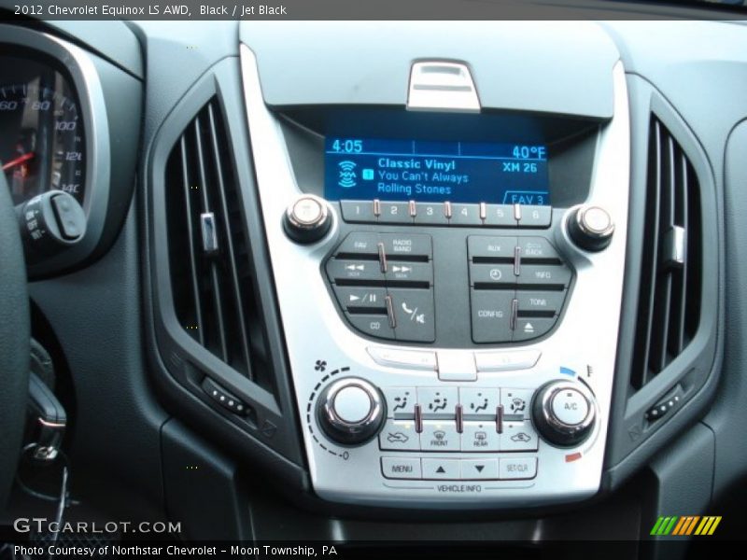Click the tuning knob right of presets
The image size is (747, 560).
(592, 225)
